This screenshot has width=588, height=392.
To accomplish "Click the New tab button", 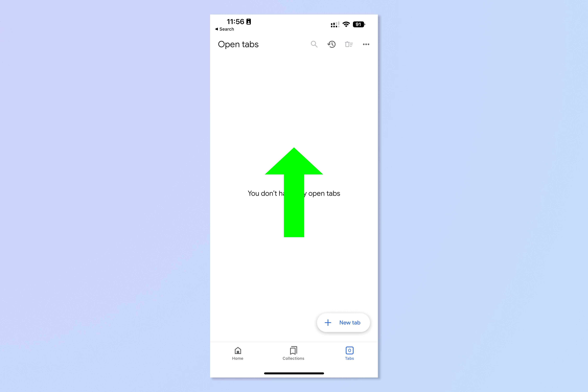I will click(343, 322).
